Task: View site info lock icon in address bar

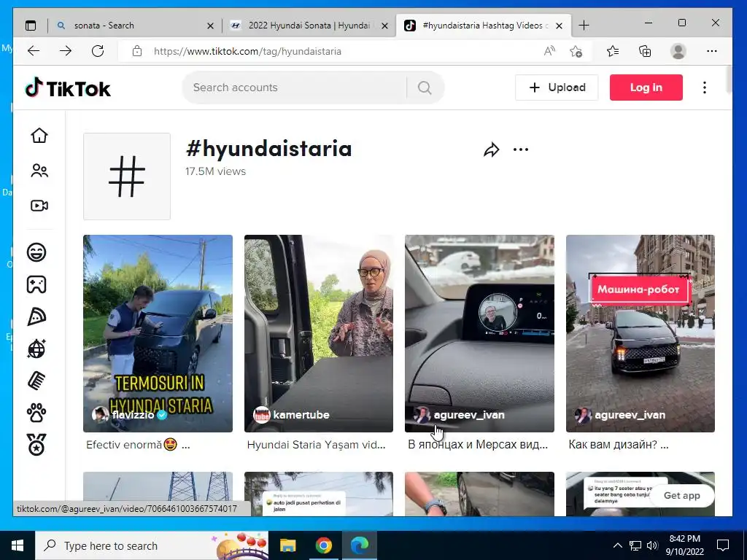Action: click(137, 51)
